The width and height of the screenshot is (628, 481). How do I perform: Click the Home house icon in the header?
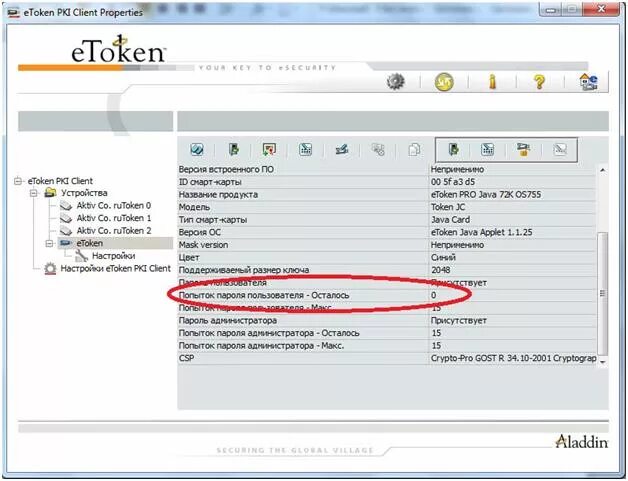588,82
